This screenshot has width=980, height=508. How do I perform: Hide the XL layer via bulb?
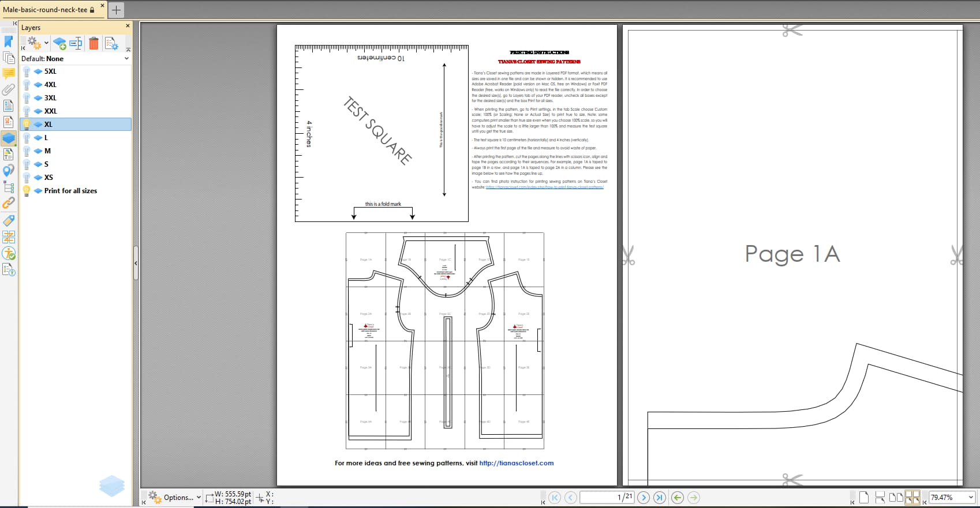(27, 124)
